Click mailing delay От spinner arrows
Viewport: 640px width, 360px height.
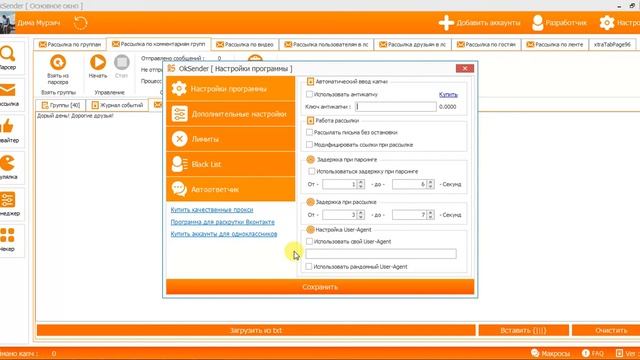(361, 215)
